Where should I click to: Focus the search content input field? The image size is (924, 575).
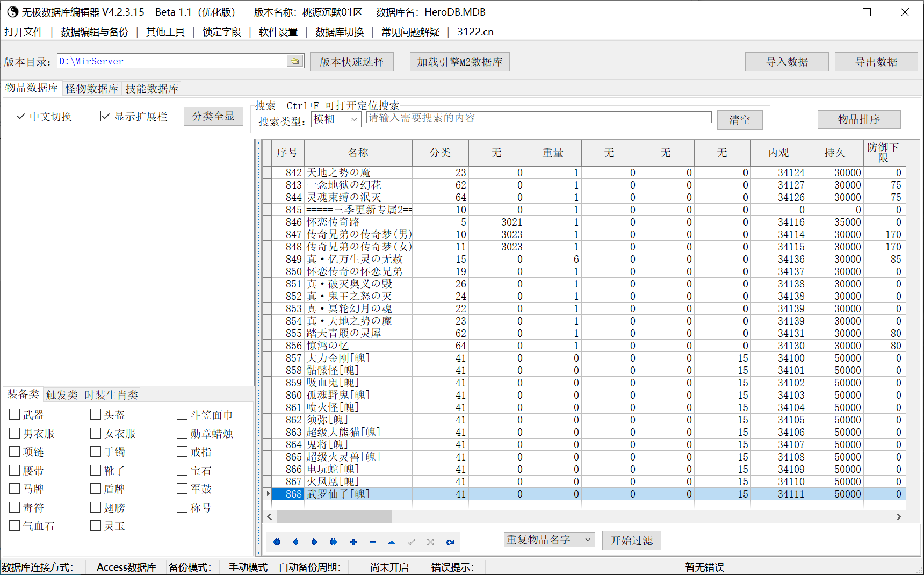point(539,118)
